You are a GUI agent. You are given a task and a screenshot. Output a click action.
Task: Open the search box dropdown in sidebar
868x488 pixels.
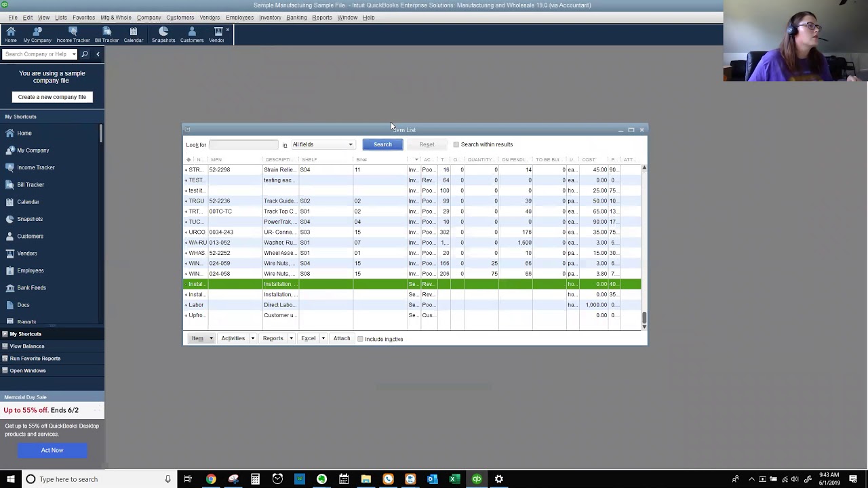(73, 54)
